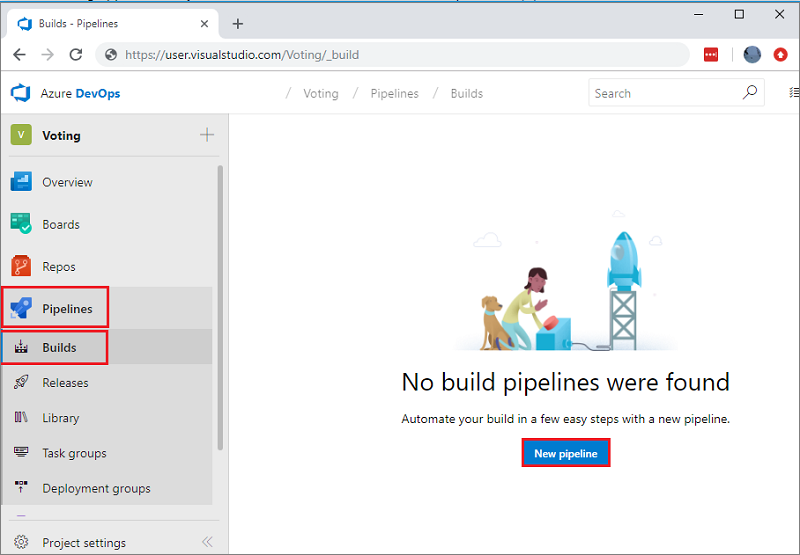Click the Task groups icon
This screenshot has height=555, width=800.
[x=21, y=452]
